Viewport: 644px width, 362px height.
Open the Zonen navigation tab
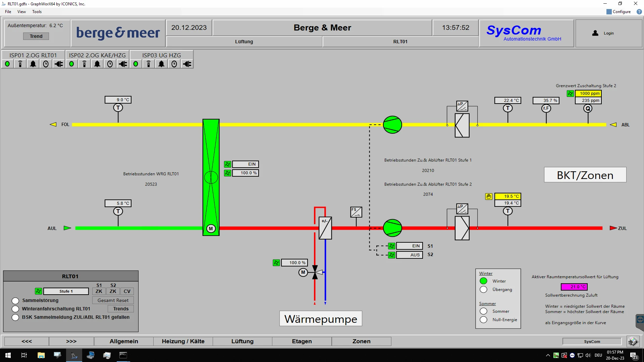(361, 341)
